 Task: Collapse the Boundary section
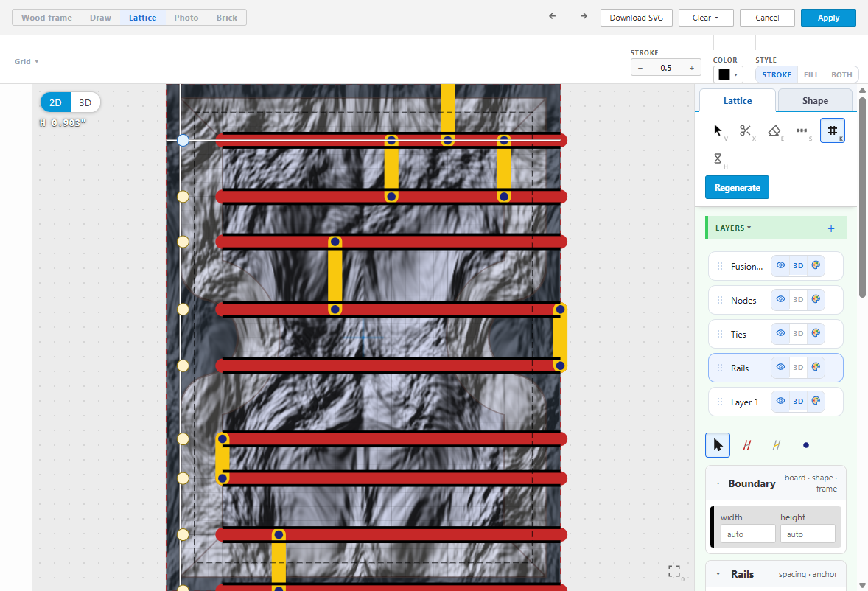(718, 483)
